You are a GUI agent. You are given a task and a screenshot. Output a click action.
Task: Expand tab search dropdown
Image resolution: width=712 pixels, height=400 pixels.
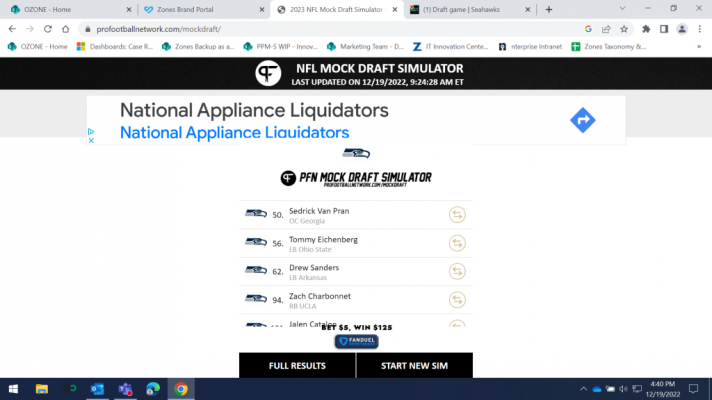click(x=623, y=9)
